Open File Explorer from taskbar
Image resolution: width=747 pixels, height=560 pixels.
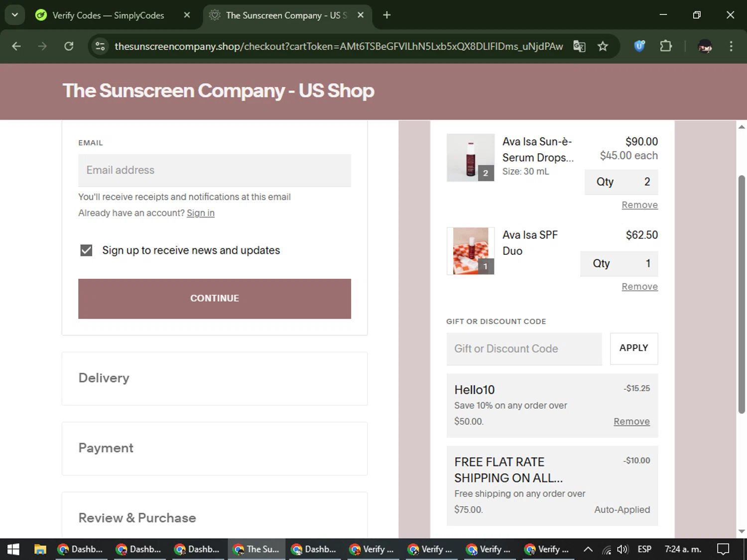tap(40, 550)
